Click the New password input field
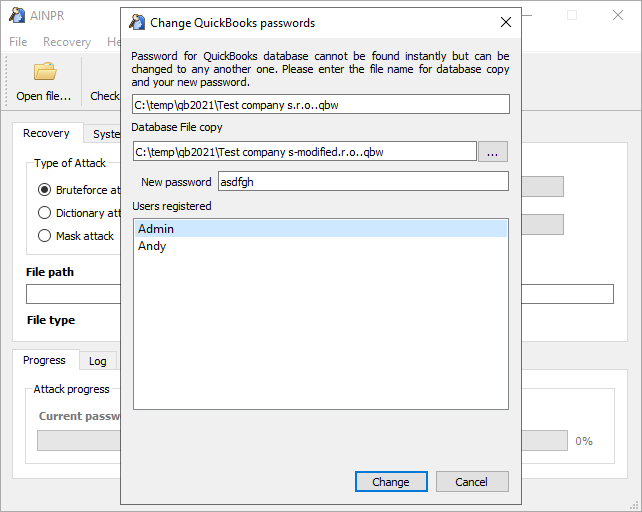Image resolution: width=642 pixels, height=512 pixels. [x=362, y=182]
